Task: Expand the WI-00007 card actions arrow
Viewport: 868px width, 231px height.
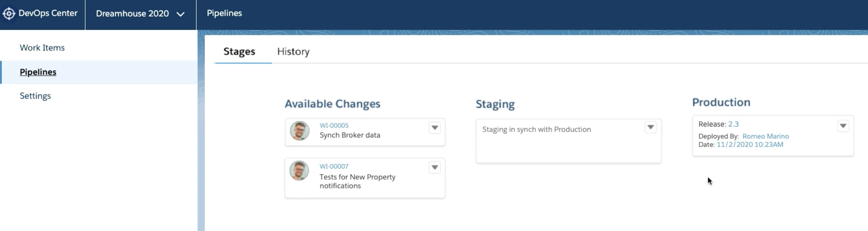Action: click(x=435, y=168)
